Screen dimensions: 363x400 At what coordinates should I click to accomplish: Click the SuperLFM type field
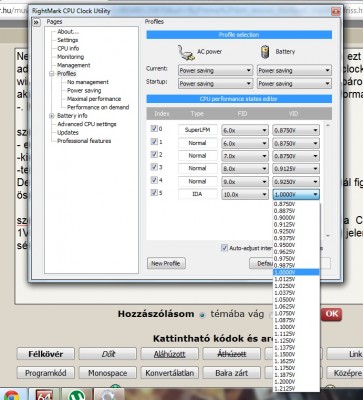198,130
